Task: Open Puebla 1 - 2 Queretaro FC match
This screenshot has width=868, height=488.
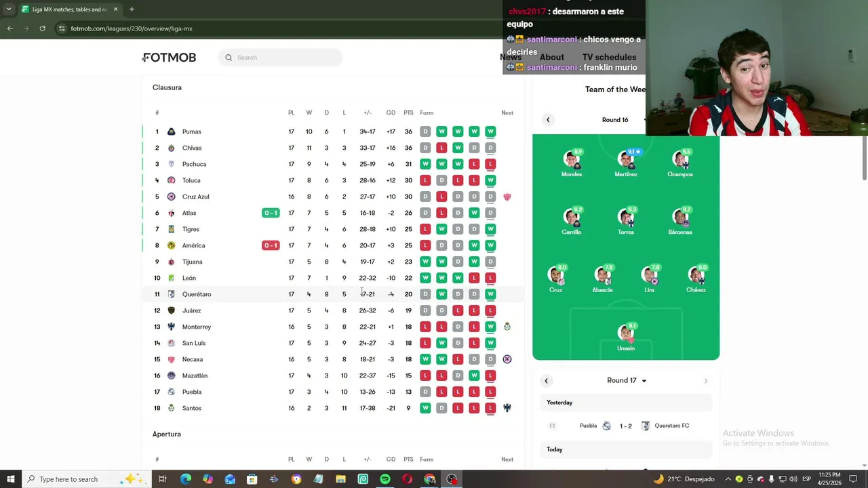Action: coord(626,426)
